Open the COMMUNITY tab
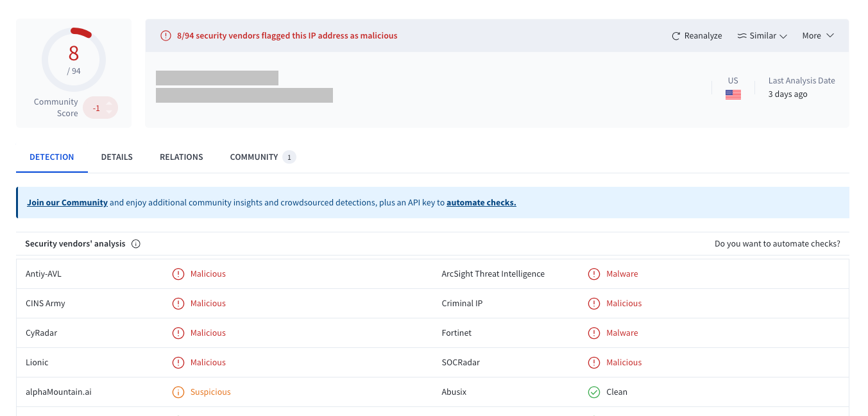This screenshot has height=416, width=868. point(263,157)
